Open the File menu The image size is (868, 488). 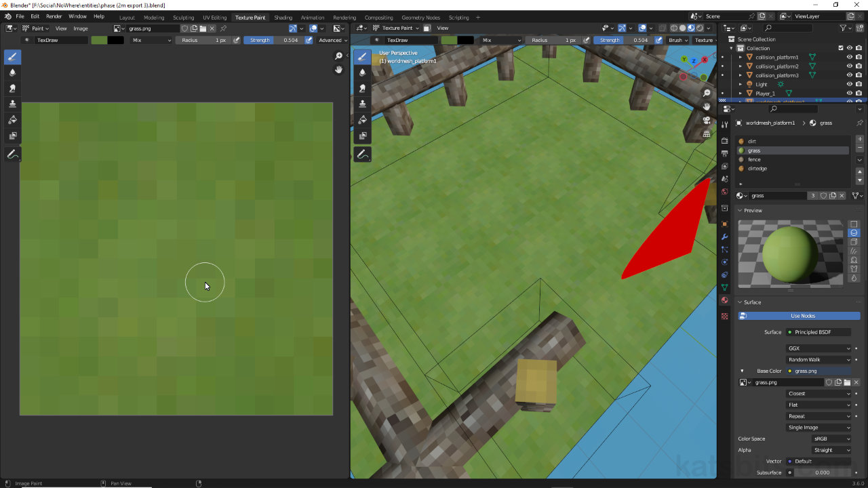coord(20,16)
